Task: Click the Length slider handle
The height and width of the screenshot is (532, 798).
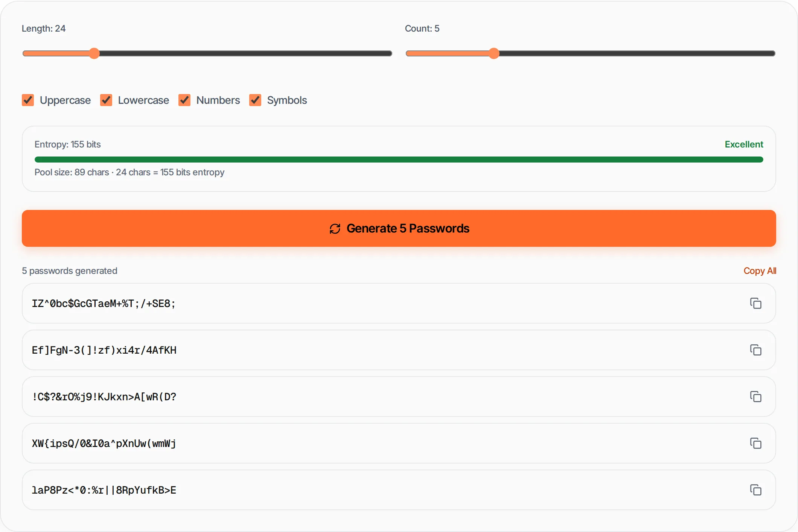Action: tap(94, 53)
